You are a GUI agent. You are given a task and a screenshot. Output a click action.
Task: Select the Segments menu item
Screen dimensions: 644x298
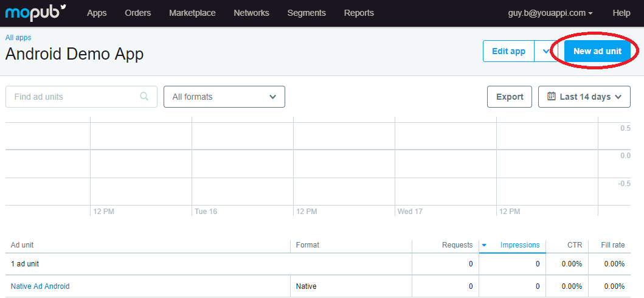click(306, 13)
